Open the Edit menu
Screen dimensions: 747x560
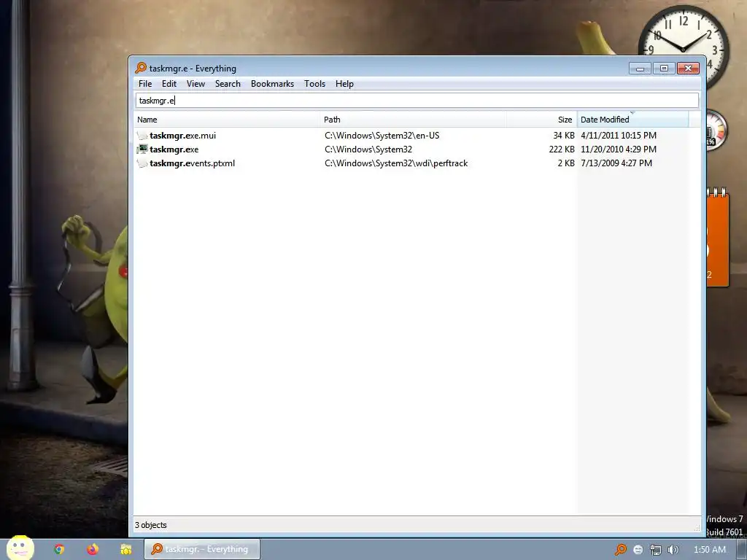(169, 84)
